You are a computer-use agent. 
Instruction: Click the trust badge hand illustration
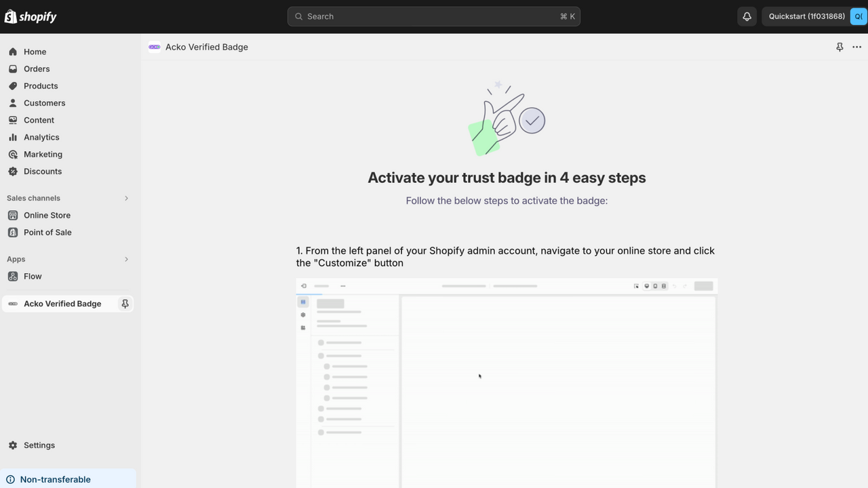(x=507, y=119)
